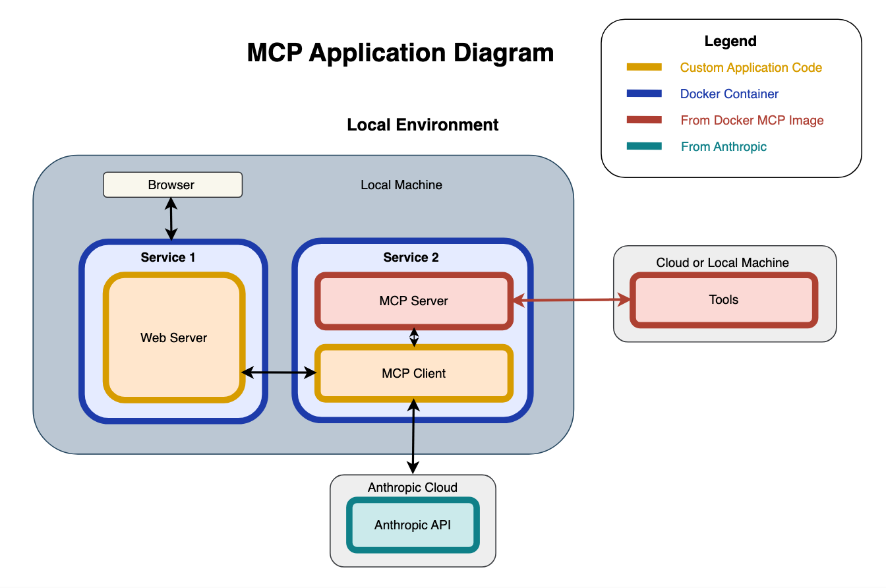Click the MCP Application Diagram title
Screen dimensions: 886x588
tap(400, 53)
